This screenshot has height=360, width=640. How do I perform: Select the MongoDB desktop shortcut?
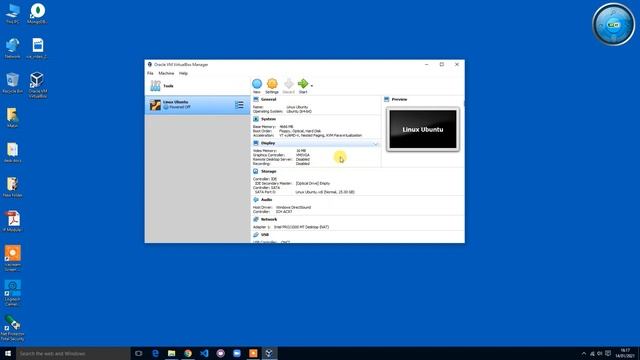pos(37,14)
